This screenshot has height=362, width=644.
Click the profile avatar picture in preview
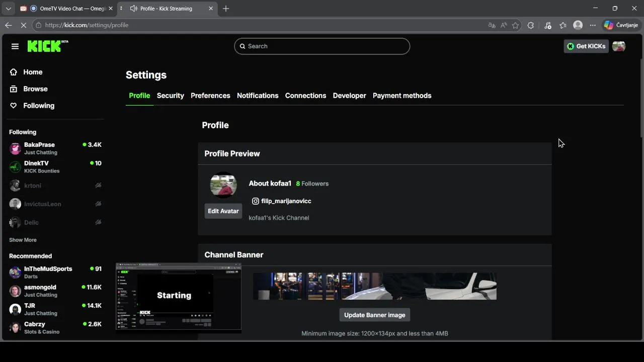223,185
